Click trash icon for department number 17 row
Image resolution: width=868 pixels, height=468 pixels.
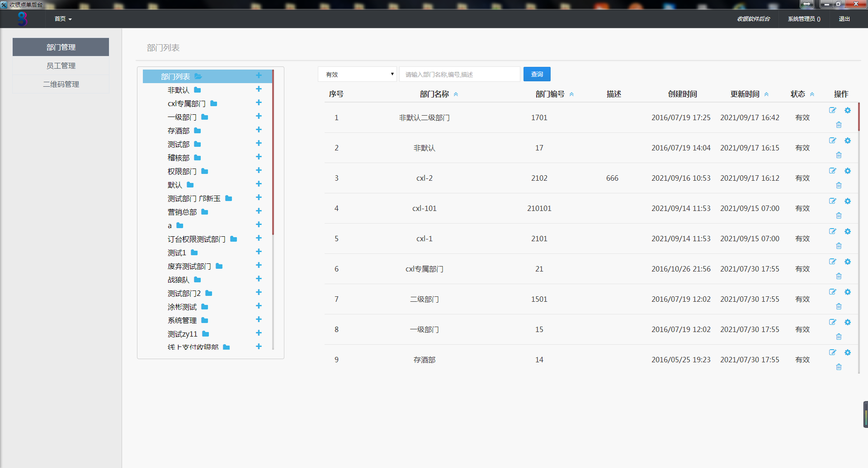839,155
